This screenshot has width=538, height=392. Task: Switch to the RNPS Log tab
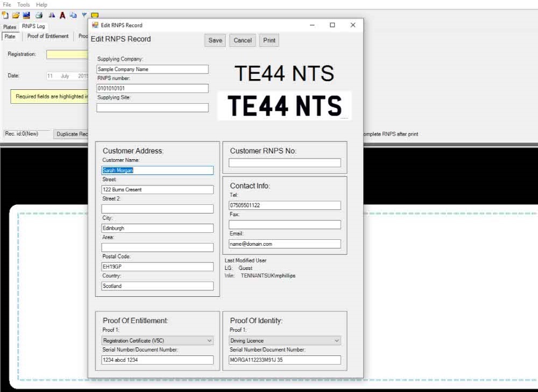tap(33, 26)
